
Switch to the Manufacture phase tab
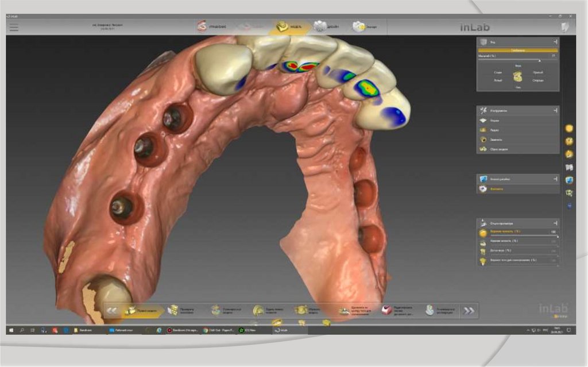tap(365, 26)
